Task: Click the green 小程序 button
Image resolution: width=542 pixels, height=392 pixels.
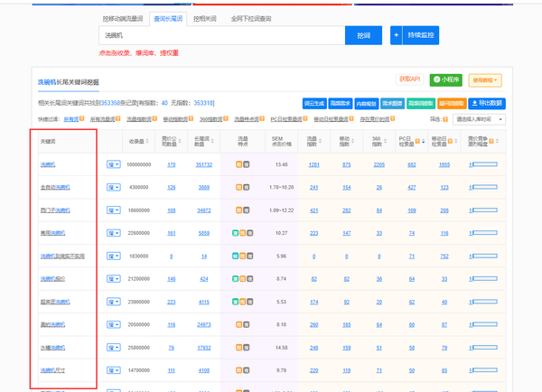Action: (446, 79)
